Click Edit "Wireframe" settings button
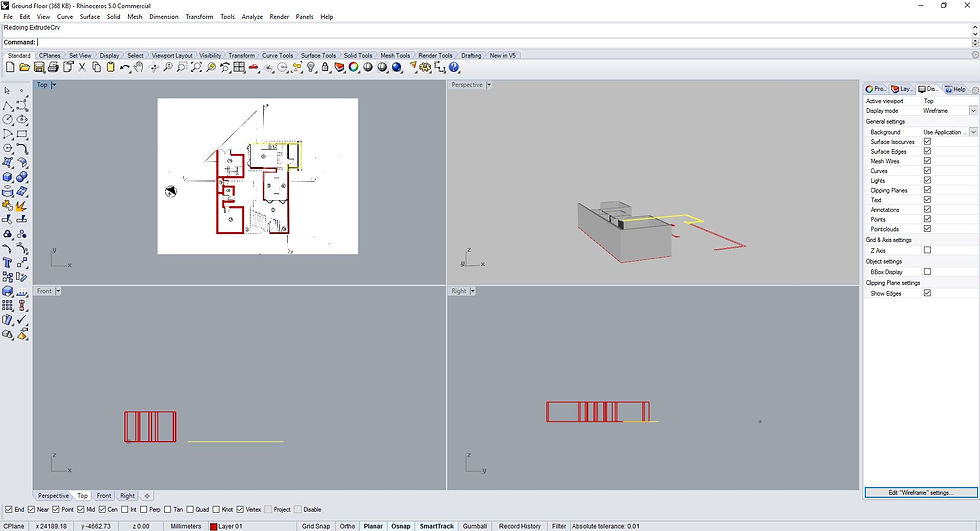Screen dimensions: 980x531 click(921, 493)
